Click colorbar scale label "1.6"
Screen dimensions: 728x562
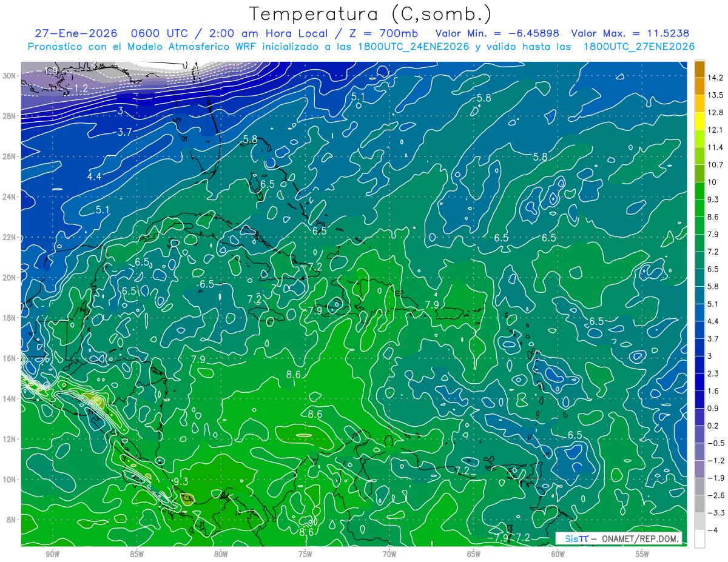713,391
